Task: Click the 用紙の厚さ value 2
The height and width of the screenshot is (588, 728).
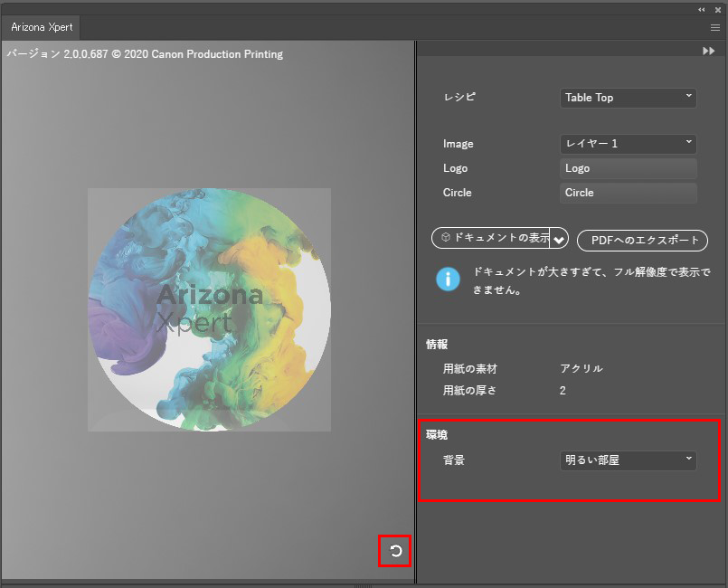Action: pos(563,391)
